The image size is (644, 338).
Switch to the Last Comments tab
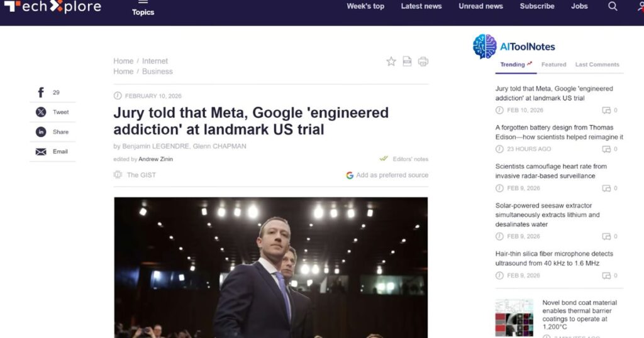(x=597, y=64)
